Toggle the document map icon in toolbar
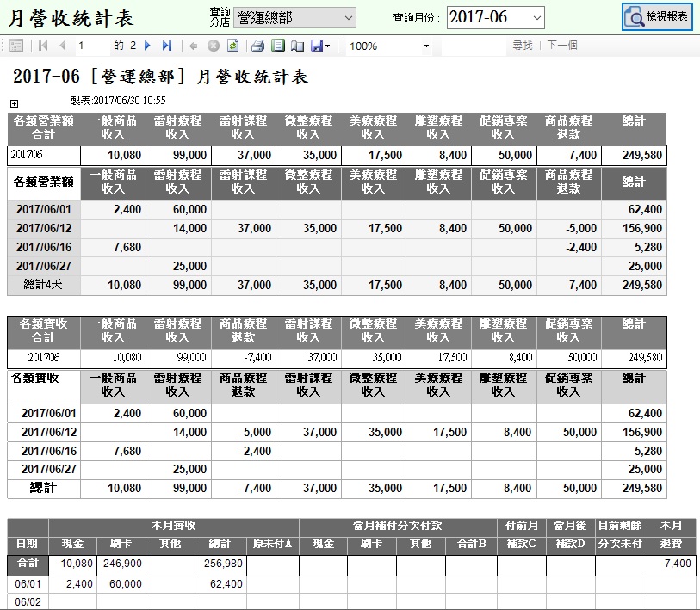Image resolution: width=700 pixels, height=610 pixels. pos(15,46)
